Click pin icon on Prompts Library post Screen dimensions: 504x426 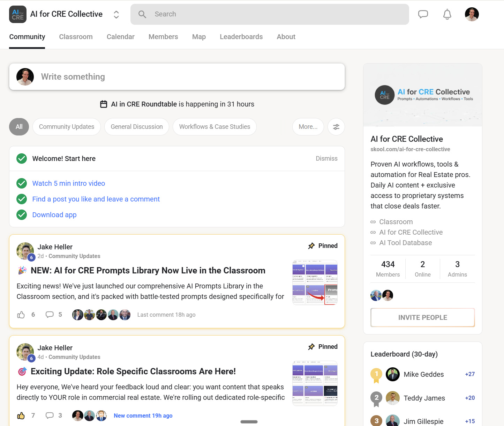[x=311, y=246]
